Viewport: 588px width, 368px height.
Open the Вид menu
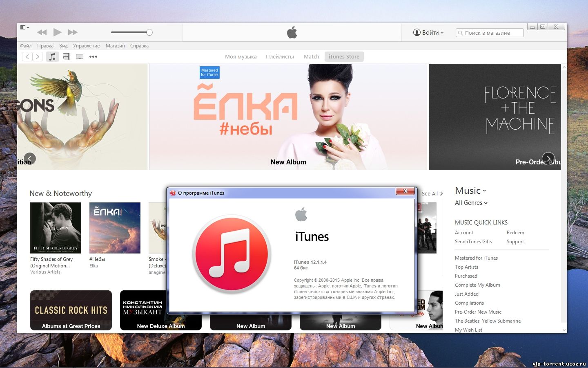tap(63, 46)
